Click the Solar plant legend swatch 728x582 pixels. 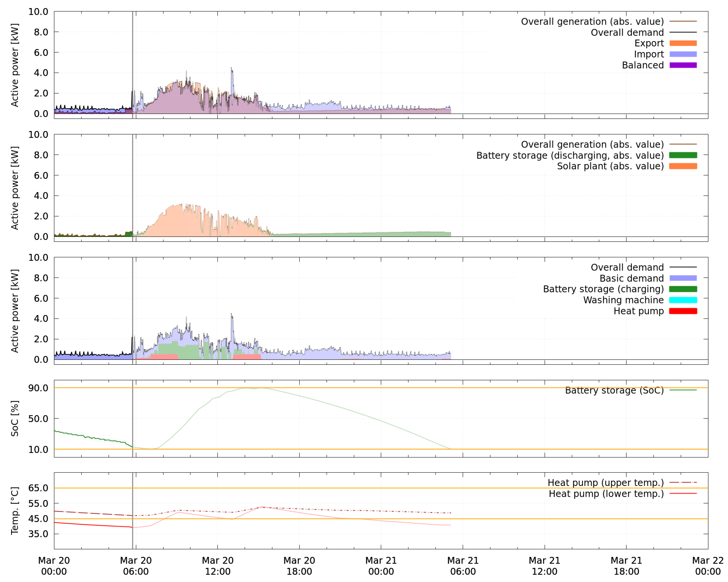pyautogui.click(x=683, y=166)
